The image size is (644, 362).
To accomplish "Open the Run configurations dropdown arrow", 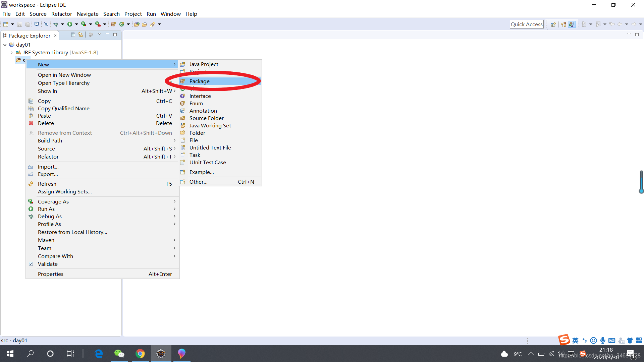I will (76, 24).
